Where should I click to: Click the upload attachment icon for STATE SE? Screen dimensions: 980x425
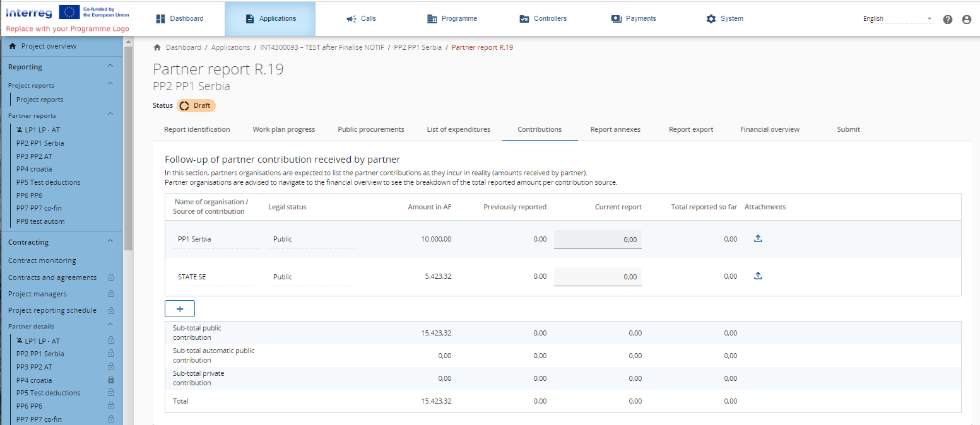pyautogui.click(x=758, y=276)
